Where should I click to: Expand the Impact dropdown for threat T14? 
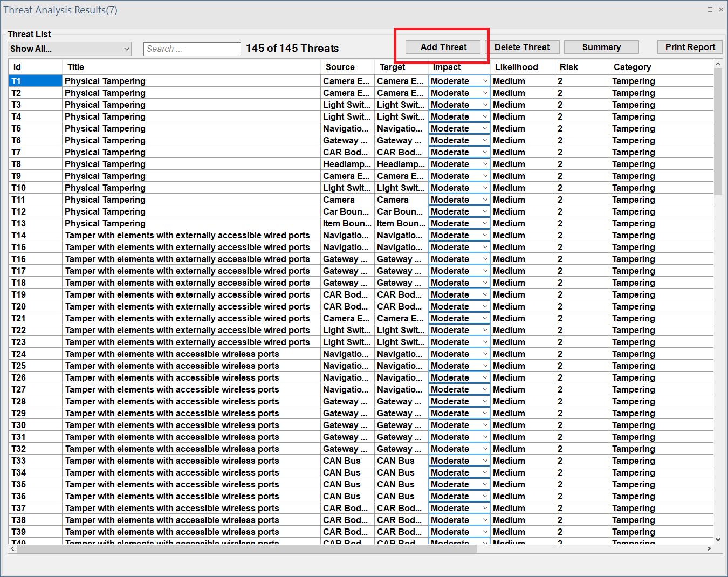(485, 236)
